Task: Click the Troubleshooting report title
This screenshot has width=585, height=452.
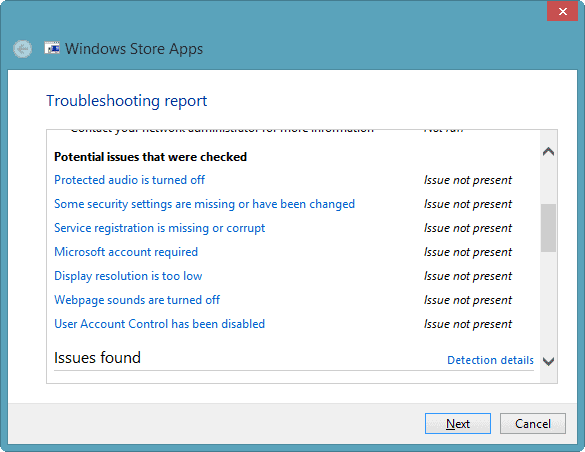Action: coord(126,101)
